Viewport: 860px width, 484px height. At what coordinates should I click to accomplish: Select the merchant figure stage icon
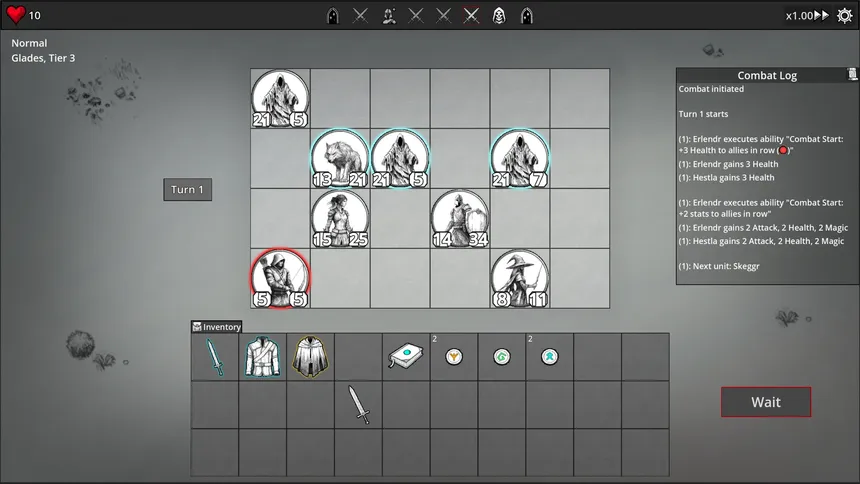pyautogui.click(x=389, y=16)
